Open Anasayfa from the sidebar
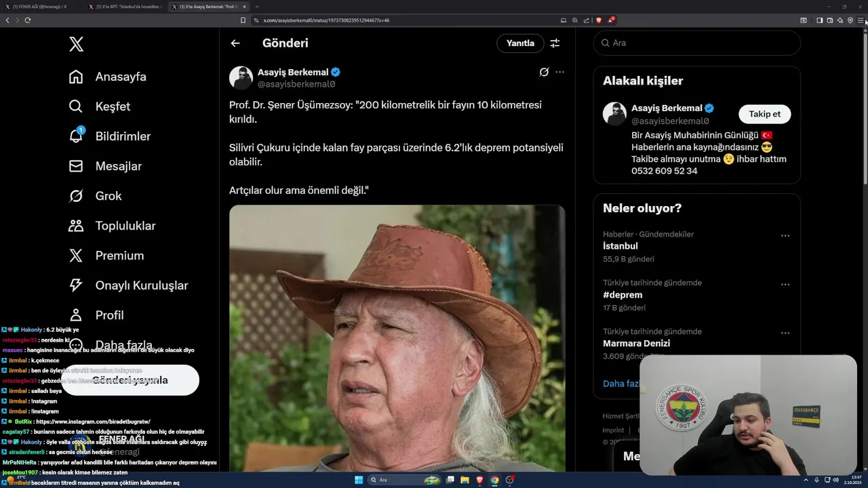The image size is (868, 488). [x=108, y=77]
